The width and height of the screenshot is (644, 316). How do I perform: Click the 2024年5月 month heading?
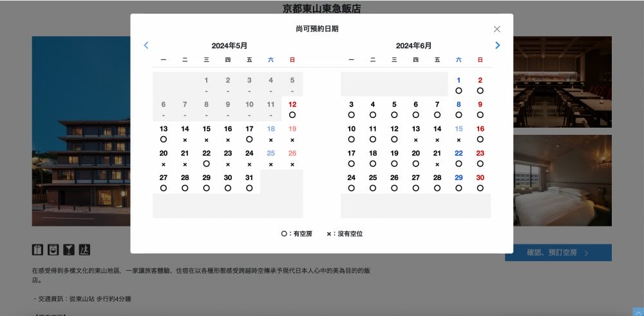pyautogui.click(x=229, y=46)
